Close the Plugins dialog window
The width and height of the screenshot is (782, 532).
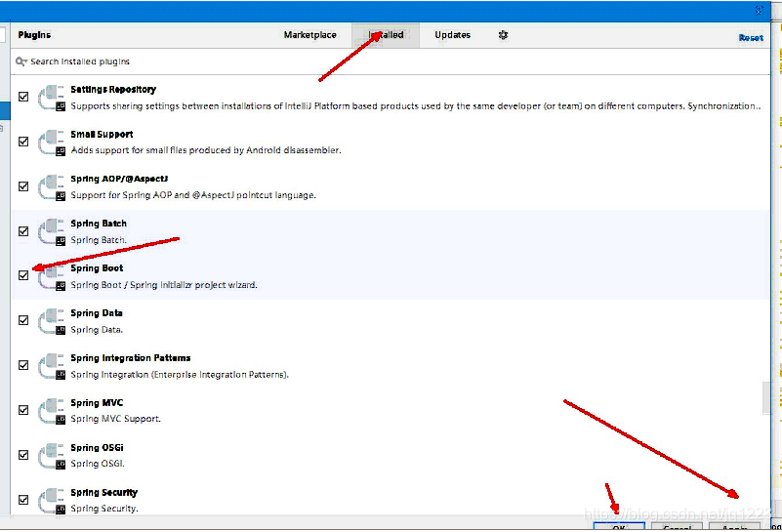tap(759, 11)
